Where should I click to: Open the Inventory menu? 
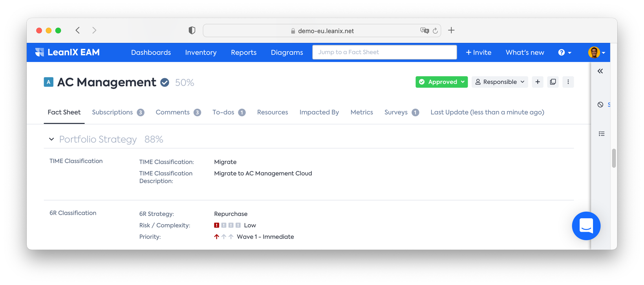click(x=201, y=52)
